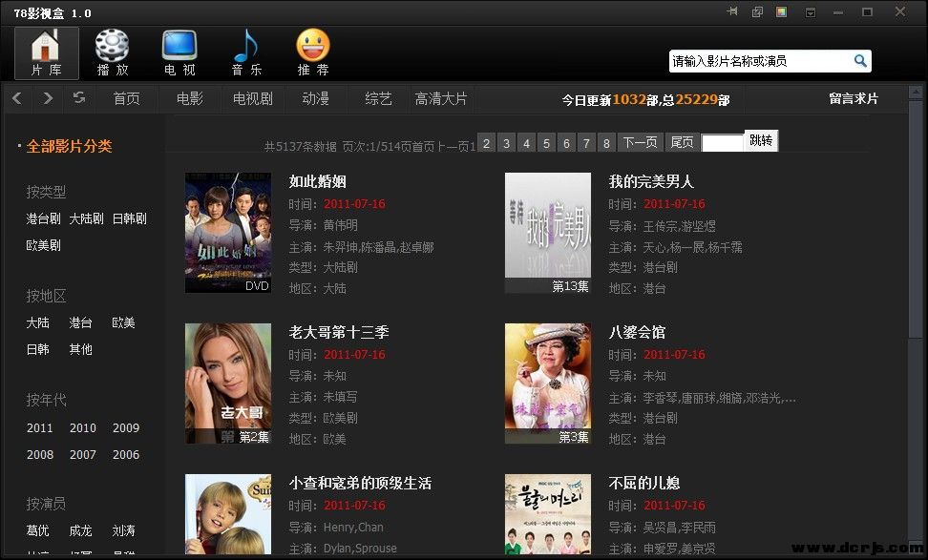Go forward with the right arrow
The image size is (928, 560).
coord(48,98)
